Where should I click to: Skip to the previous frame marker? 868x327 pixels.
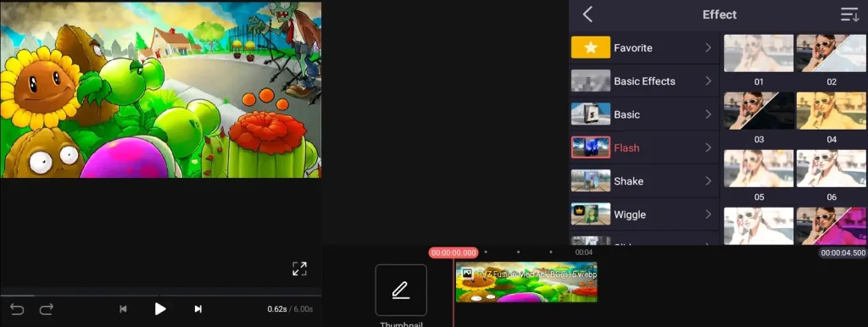(x=124, y=309)
